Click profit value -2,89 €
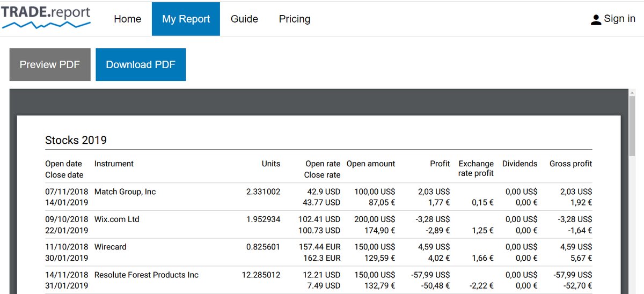 click(437, 230)
